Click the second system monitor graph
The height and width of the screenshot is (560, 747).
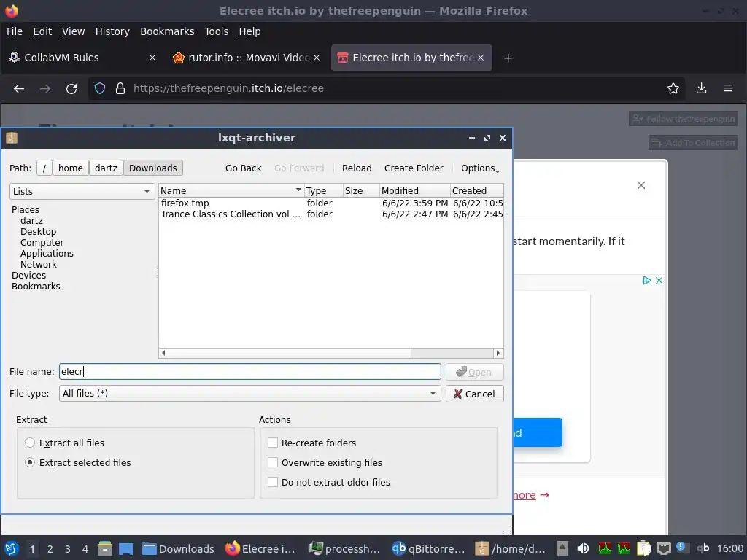(x=624, y=548)
